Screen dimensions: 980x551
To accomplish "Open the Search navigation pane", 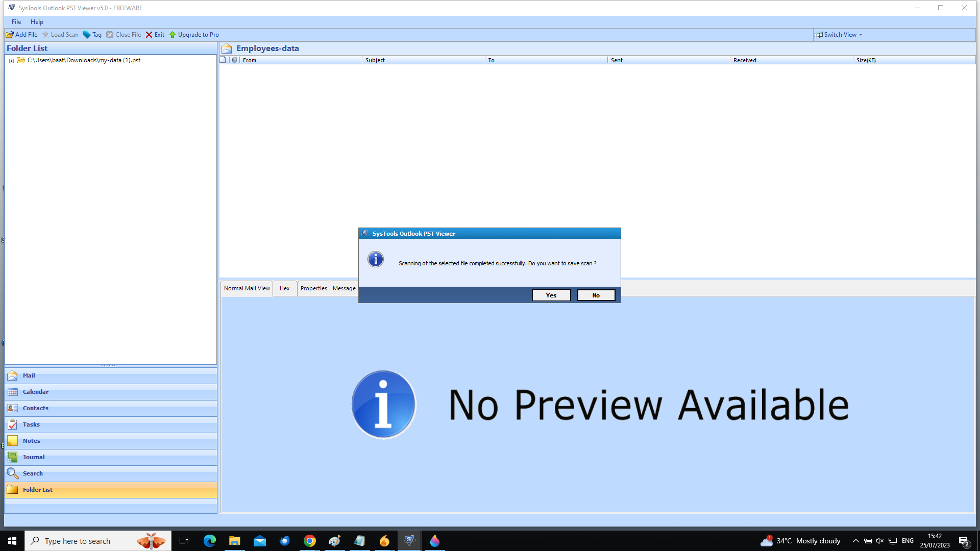I will [x=111, y=473].
